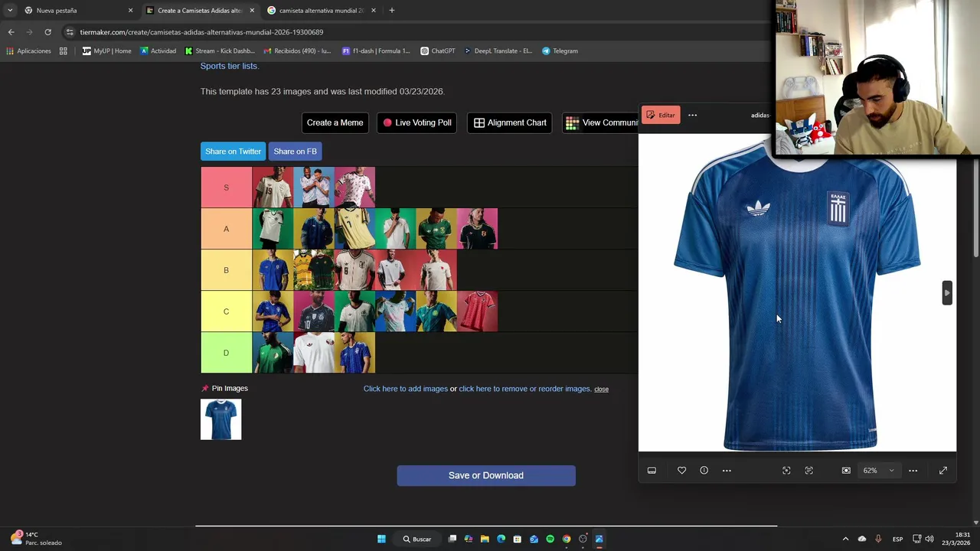Screen dimensions: 980x551
Task: Click the Editar button in Photos
Action: [661, 115]
